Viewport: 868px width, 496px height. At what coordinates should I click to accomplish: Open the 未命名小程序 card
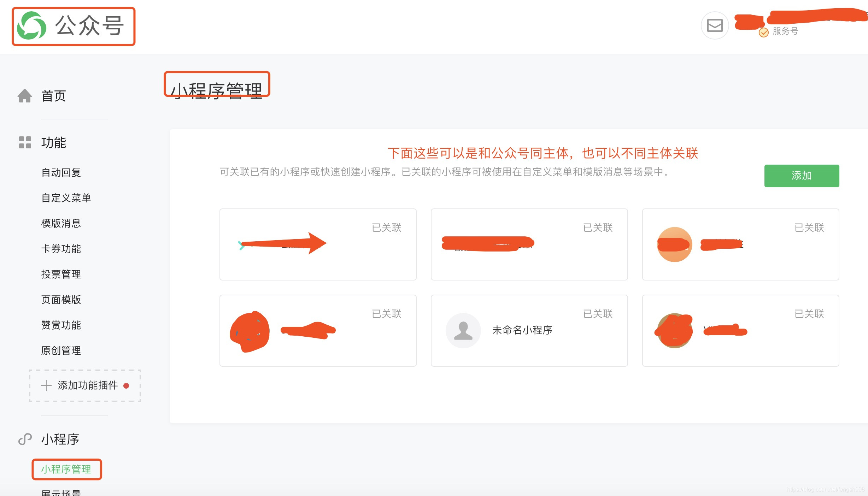pos(529,331)
